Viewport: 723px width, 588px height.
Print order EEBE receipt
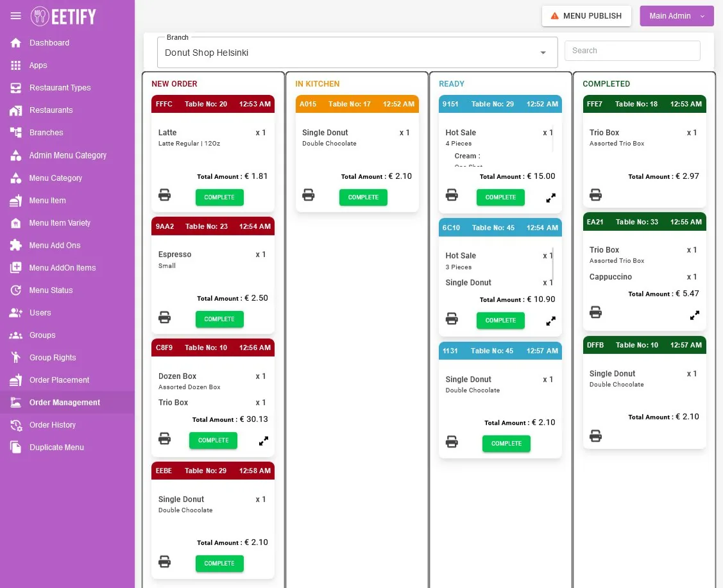[165, 561]
